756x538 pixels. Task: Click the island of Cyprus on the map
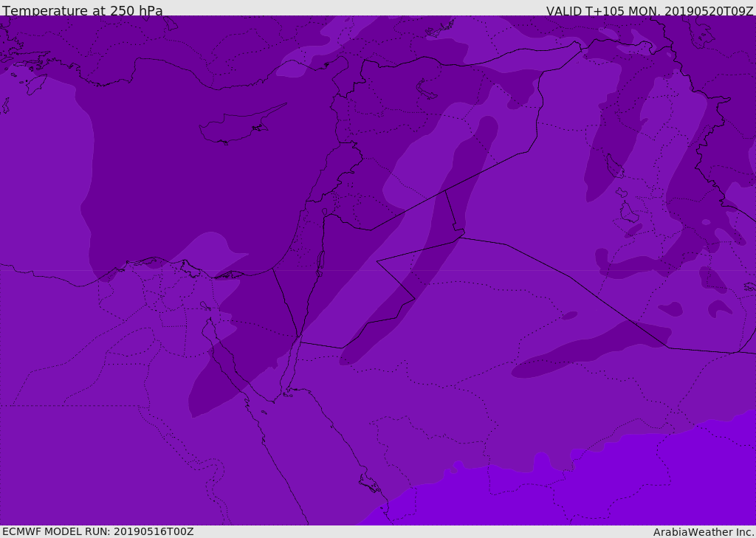point(237,126)
